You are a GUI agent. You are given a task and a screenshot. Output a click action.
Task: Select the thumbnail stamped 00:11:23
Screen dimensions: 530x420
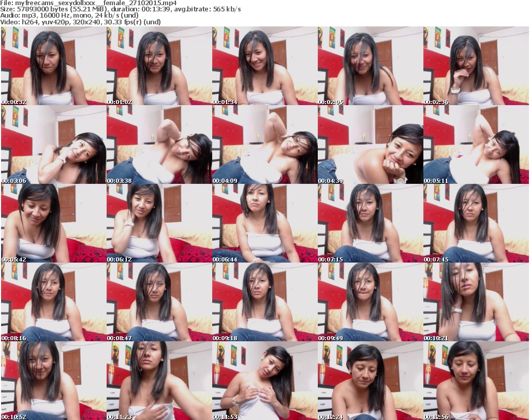tap(159, 381)
